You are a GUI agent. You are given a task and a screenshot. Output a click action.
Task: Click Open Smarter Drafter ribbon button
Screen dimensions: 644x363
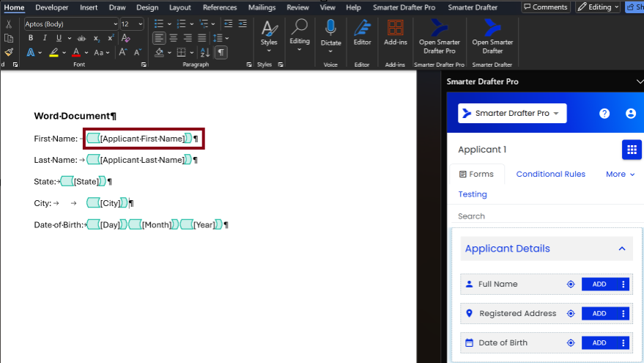tap(492, 37)
